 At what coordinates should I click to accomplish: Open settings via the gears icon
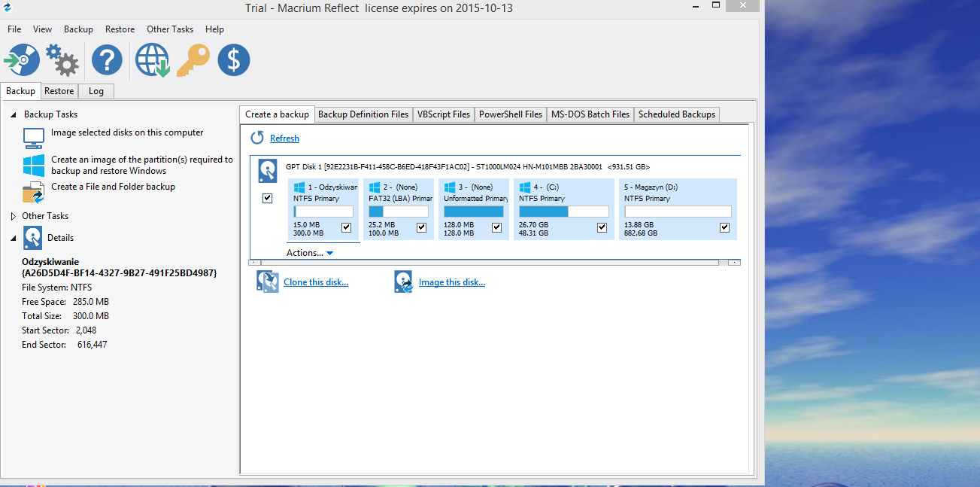pos(62,60)
